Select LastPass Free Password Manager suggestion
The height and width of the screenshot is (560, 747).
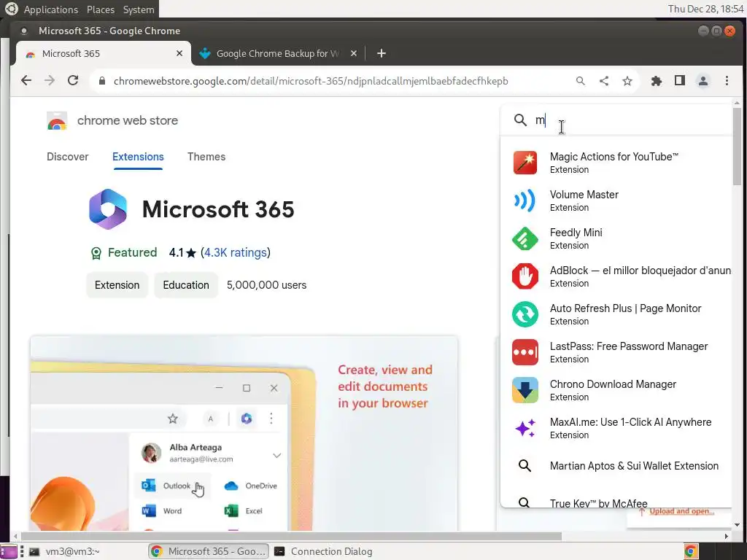(x=616, y=352)
